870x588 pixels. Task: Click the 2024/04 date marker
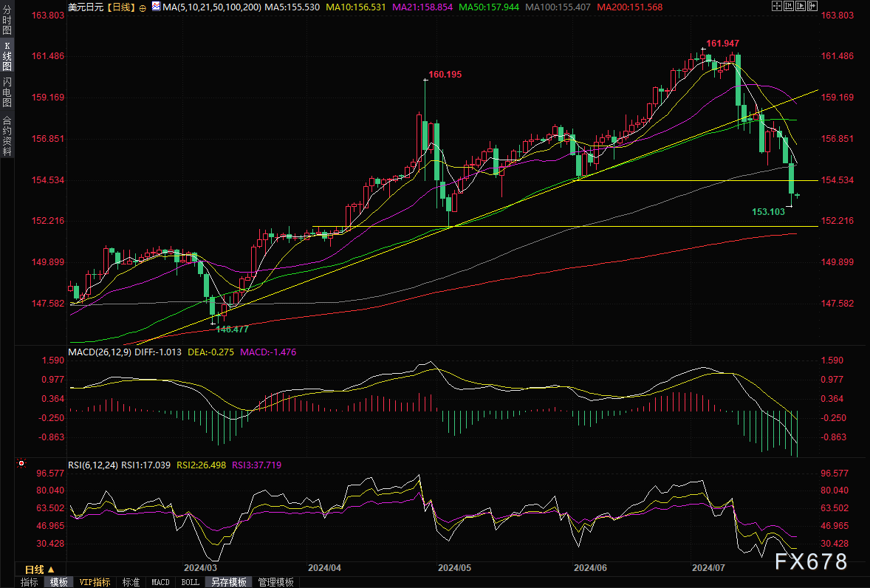(324, 568)
